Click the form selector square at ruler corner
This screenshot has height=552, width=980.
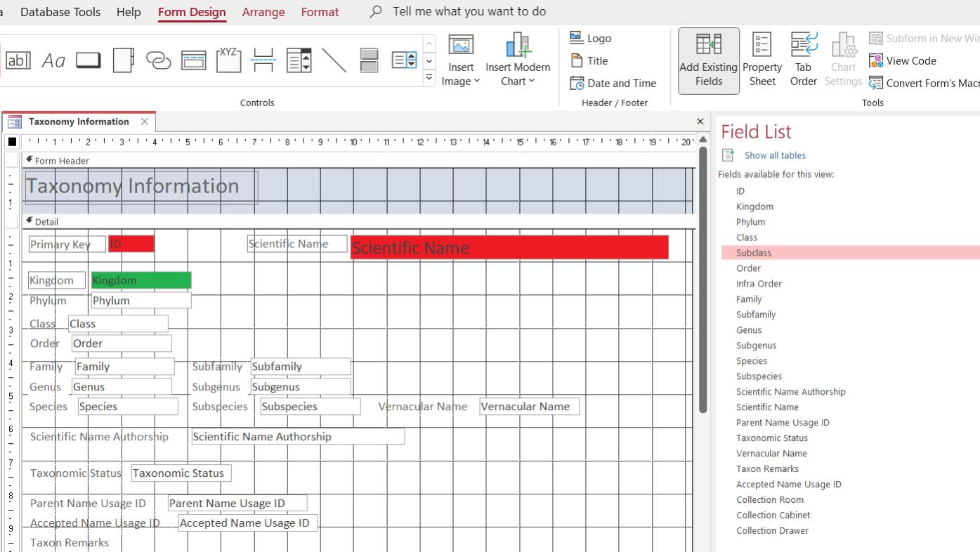pyautogui.click(x=12, y=142)
